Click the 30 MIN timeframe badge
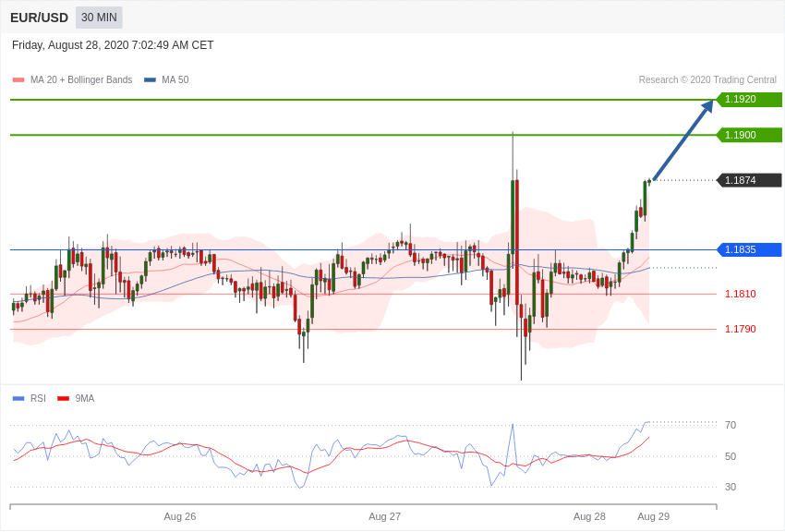785x532 pixels. coord(99,18)
